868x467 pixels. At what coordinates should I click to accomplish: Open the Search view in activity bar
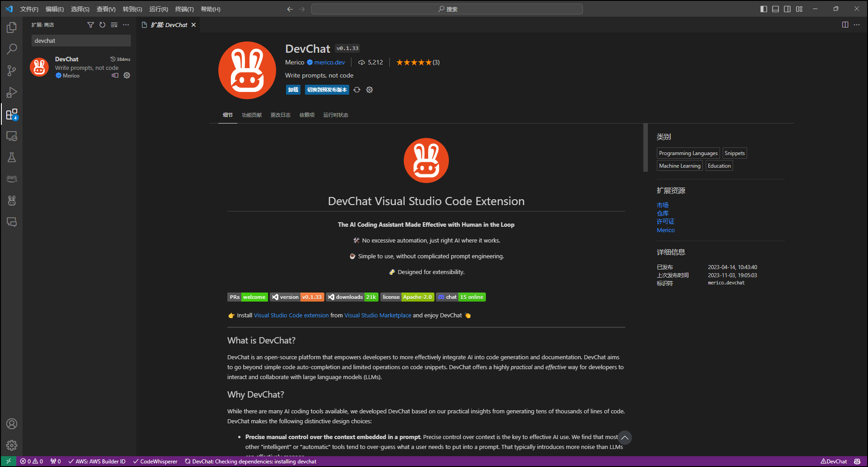[x=12, y=49]
